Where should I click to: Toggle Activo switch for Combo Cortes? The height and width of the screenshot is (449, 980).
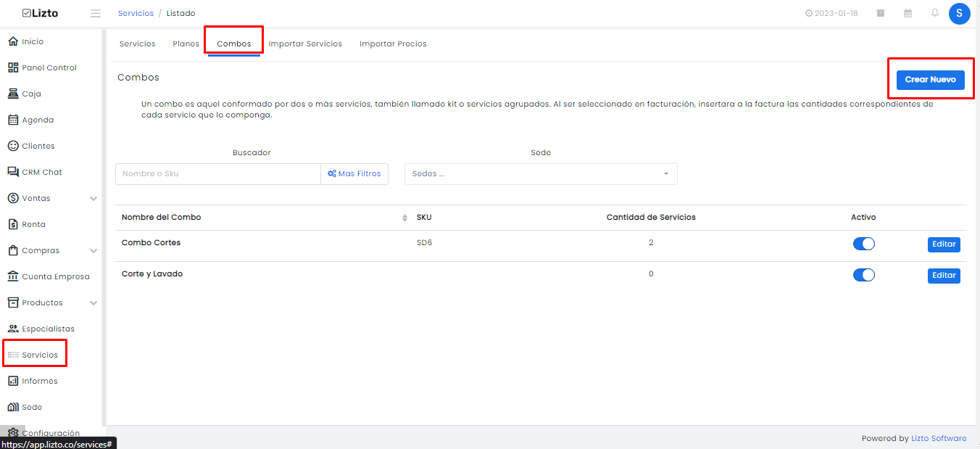tap(864, 244)
